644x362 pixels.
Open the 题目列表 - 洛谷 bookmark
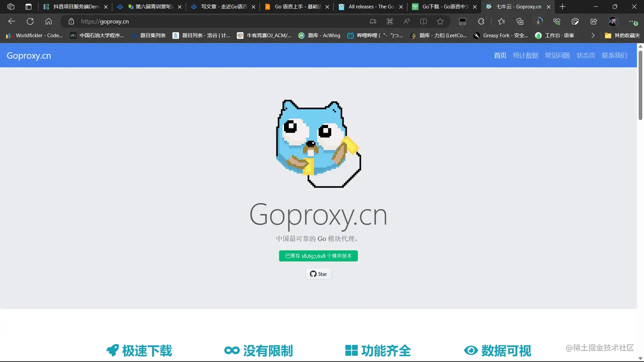tap(201, 35)
